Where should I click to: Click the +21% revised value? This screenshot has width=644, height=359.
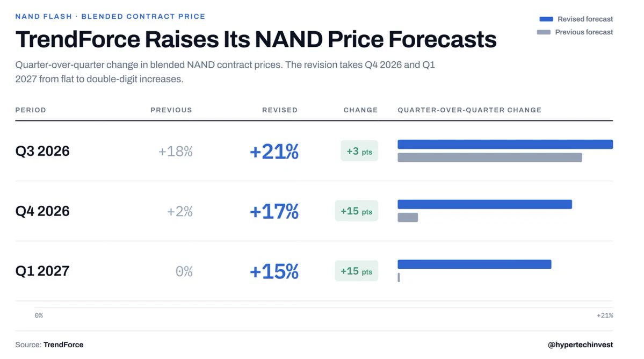coord(274,152)
